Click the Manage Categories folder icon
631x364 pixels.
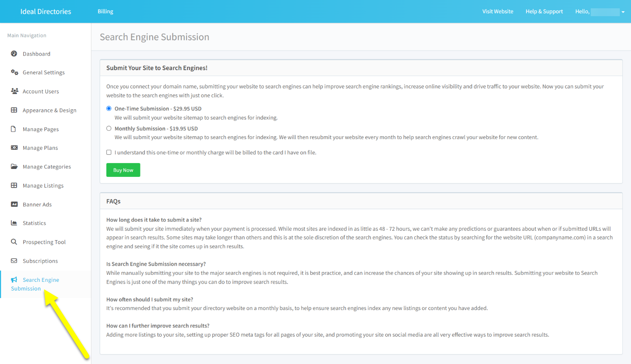(x=14, y=166)
